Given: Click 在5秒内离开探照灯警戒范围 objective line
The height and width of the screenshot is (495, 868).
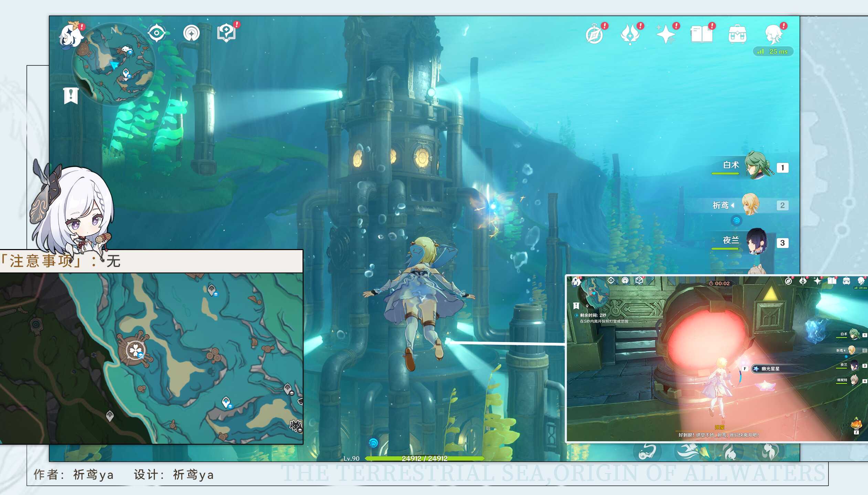Looking at the screenshot, I should [604, 321].
